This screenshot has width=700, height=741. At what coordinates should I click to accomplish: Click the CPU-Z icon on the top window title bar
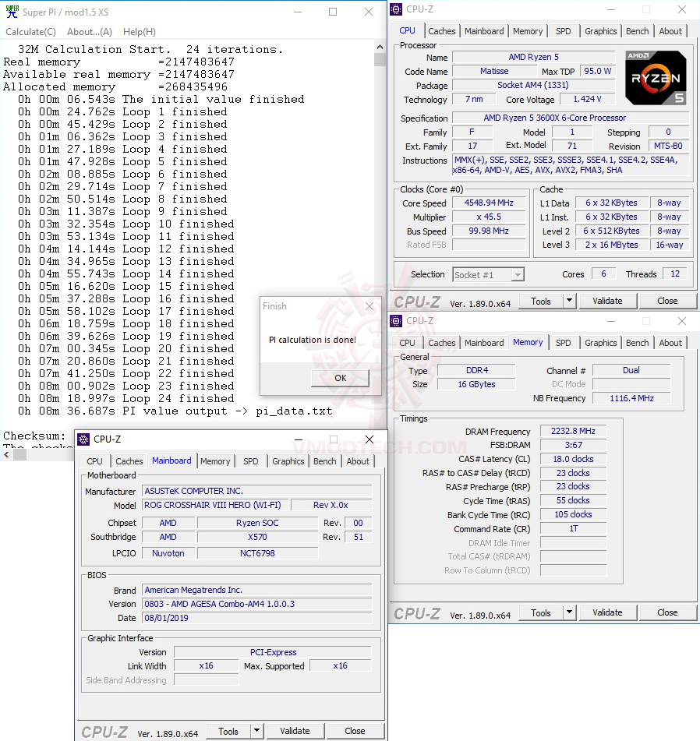point(396,9)
